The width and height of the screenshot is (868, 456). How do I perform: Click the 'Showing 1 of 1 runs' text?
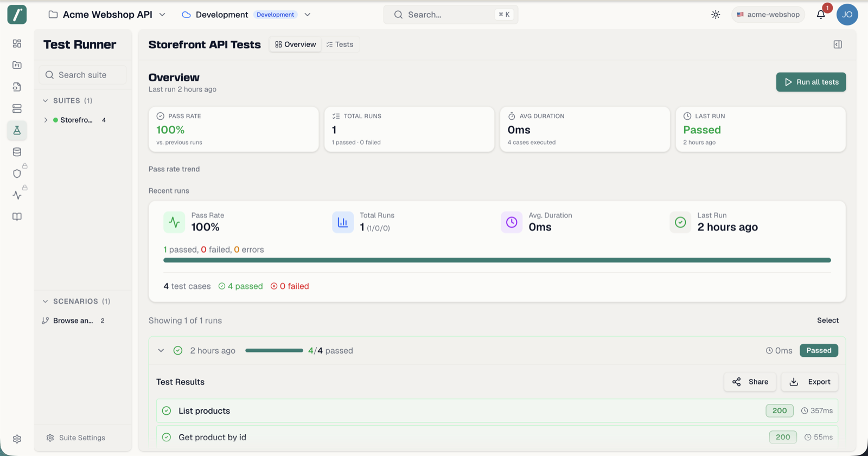[185, 320]
